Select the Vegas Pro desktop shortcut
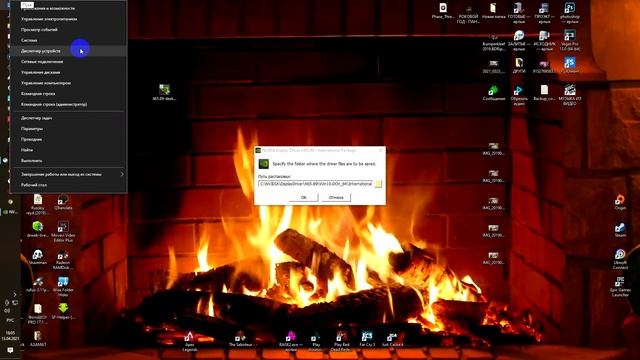 pyautogui.click(x=569, y=40)
